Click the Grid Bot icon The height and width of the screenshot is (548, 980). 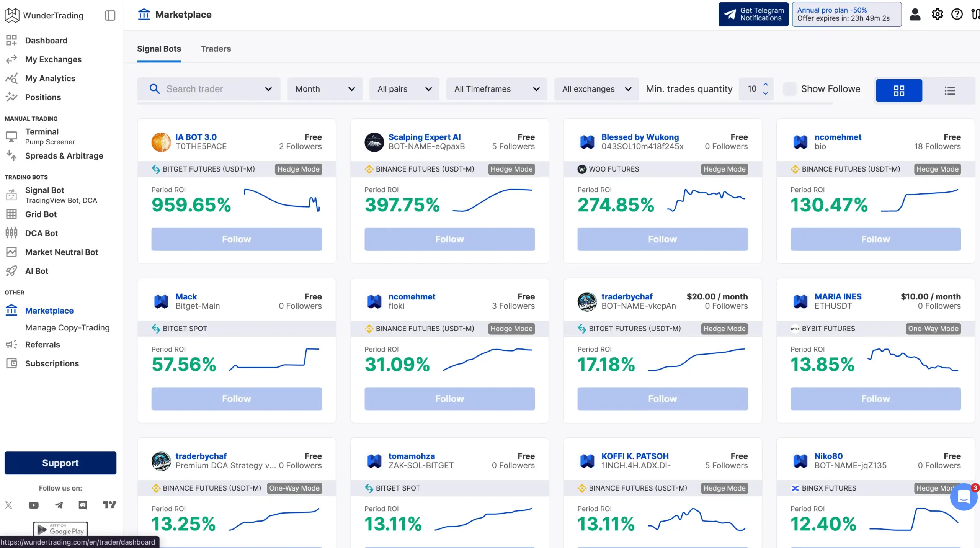point(11,214)
